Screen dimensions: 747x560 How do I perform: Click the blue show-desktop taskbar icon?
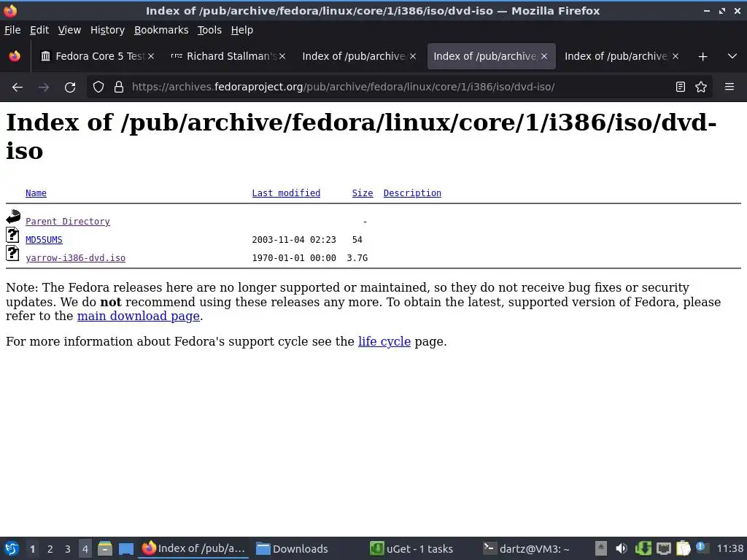coord(126,549)
